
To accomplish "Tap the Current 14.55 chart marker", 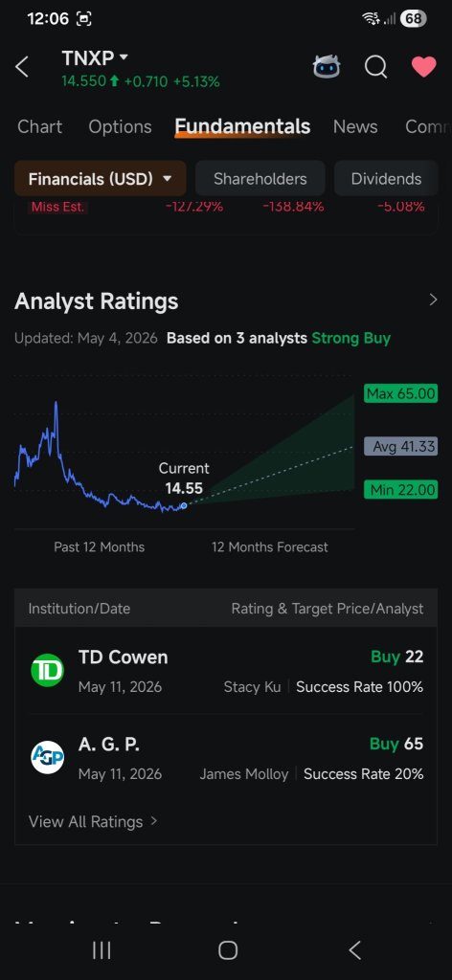I will coord(183,505).
